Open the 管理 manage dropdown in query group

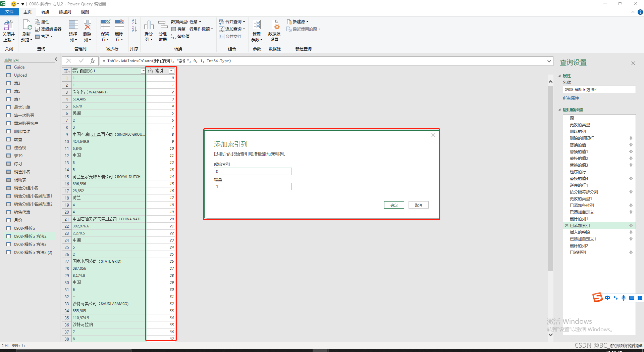[44, 37]
